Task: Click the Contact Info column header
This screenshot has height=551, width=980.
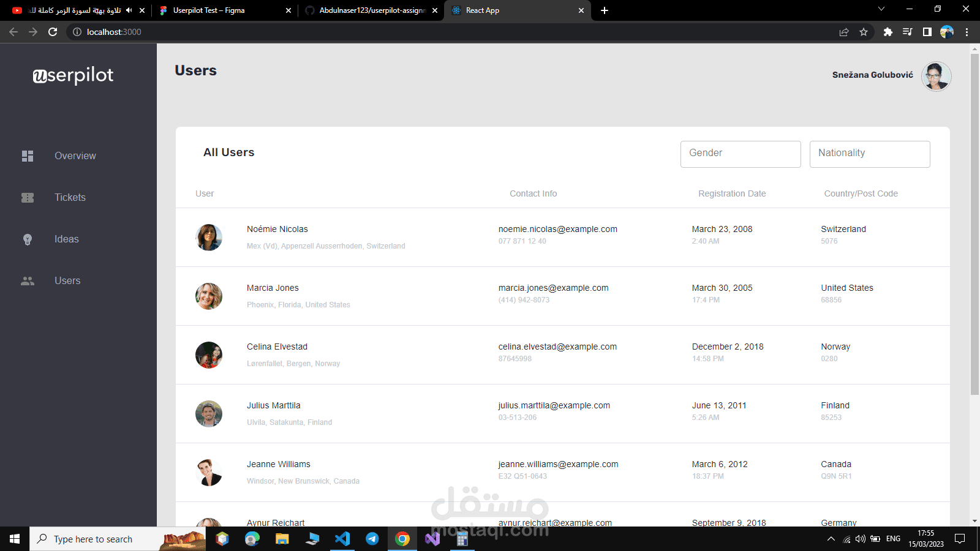Action: pyautogui.click(x=533, y=193)
